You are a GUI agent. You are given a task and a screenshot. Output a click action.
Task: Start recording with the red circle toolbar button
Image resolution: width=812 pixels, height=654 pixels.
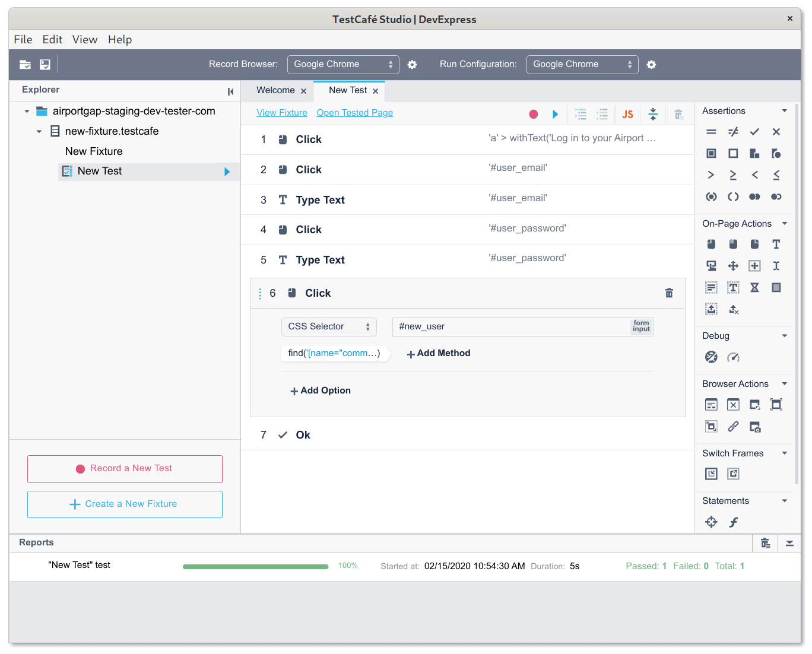click(x=534, y=114)
